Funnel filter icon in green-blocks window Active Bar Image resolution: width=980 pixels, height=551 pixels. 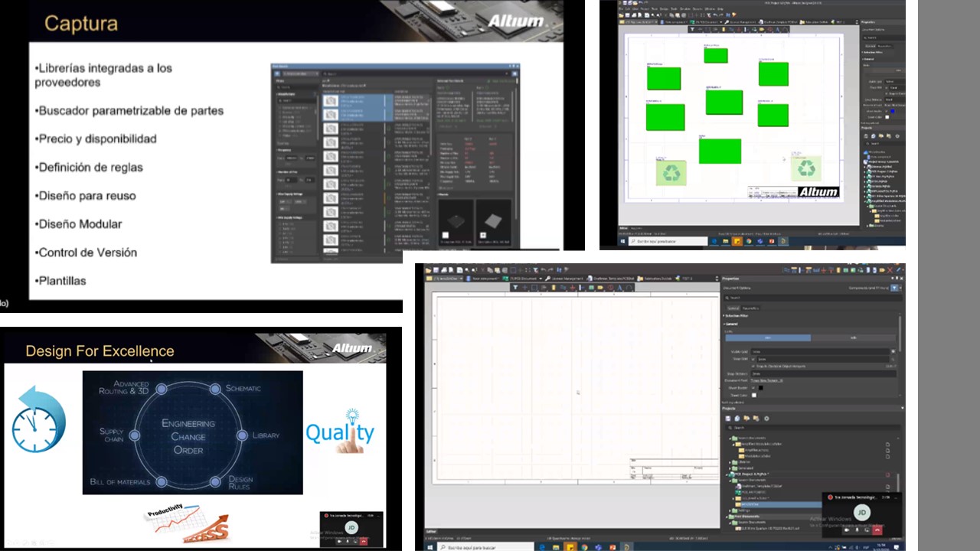[x=692, y=29]
